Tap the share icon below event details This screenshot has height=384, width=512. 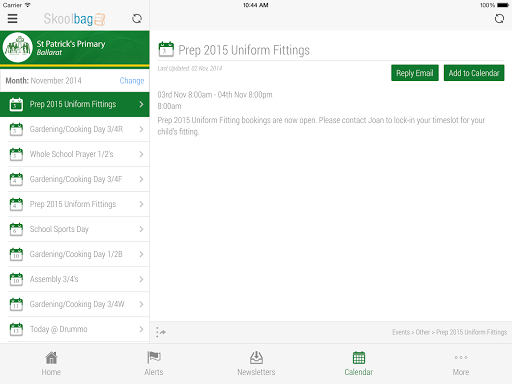[x=161, y=332]
